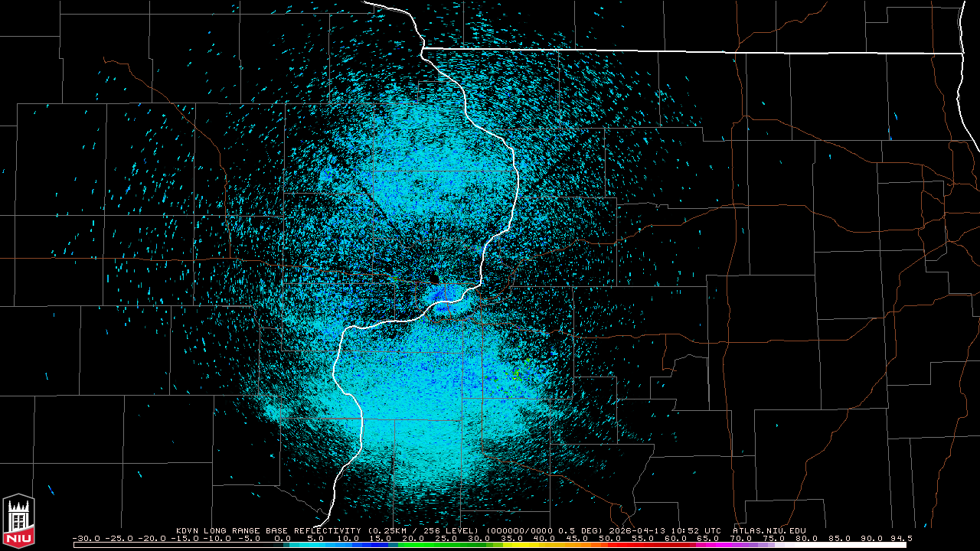Click the green echo cluster southeast of radar
Screen dimensions: 980x551
(518, 373)
